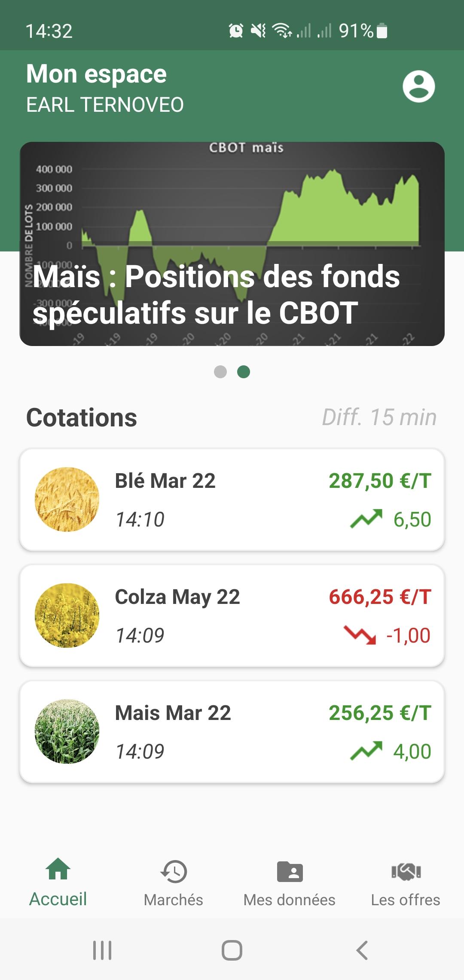This screenshot has width=464, height=980.
Task: Open Android recent apps icon
Action: [x=102, y=950]
